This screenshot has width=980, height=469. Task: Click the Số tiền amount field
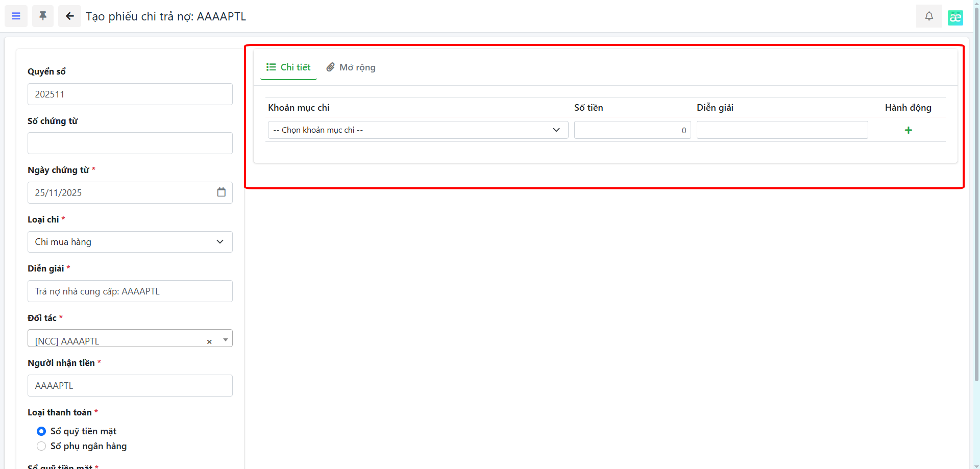632,130
